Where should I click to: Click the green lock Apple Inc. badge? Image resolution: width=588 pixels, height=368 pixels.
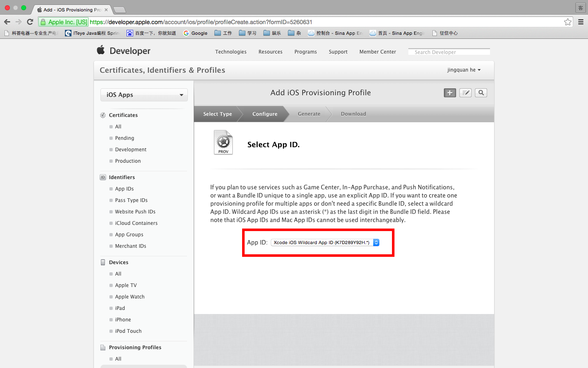pyautogui.click(x=64, y=22)
